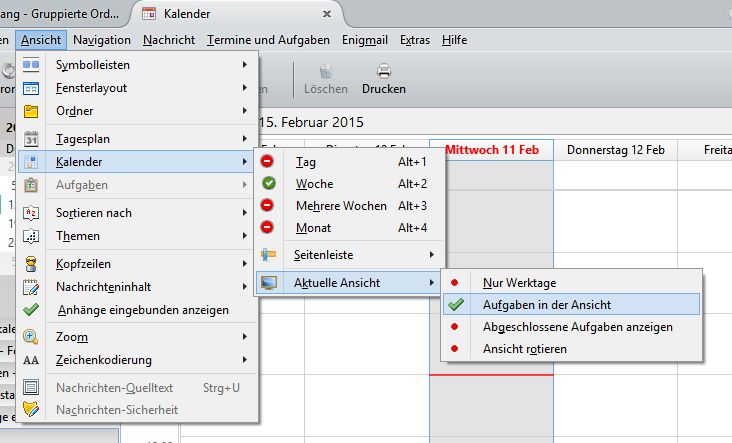Image resolution: width=732 pixels, height=443 pixels.
Task: Click the Zeichenkodierung AA icon
Action: point(31,360)
